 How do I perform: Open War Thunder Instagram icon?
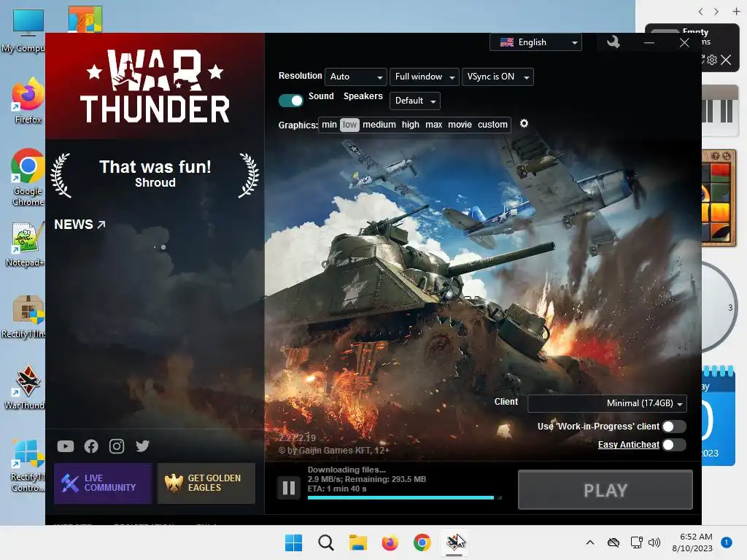117,446
